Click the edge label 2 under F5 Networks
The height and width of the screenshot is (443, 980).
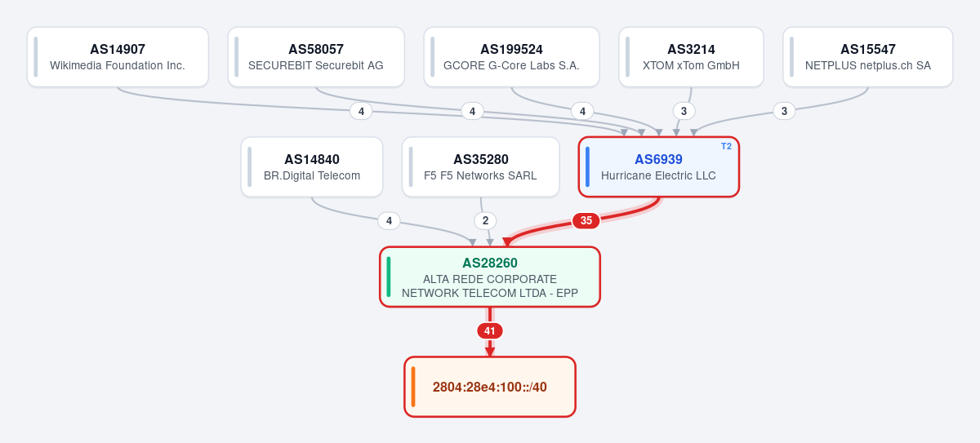point(485,220)
